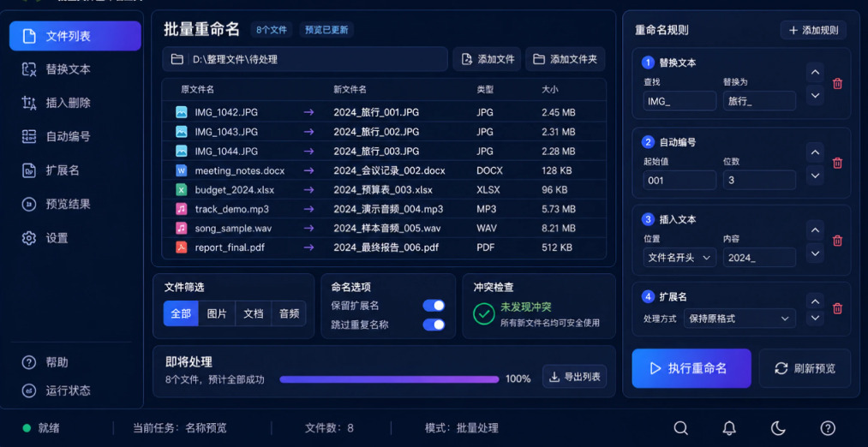Click image icon of IMG_1042.JPG row
The width and height of the screenshot is (868, 447).
(181, 112)
